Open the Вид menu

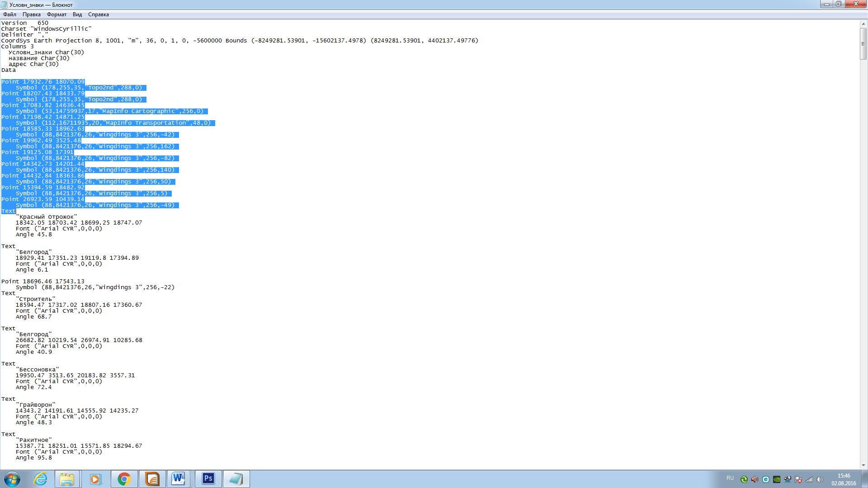click(77, 14)
